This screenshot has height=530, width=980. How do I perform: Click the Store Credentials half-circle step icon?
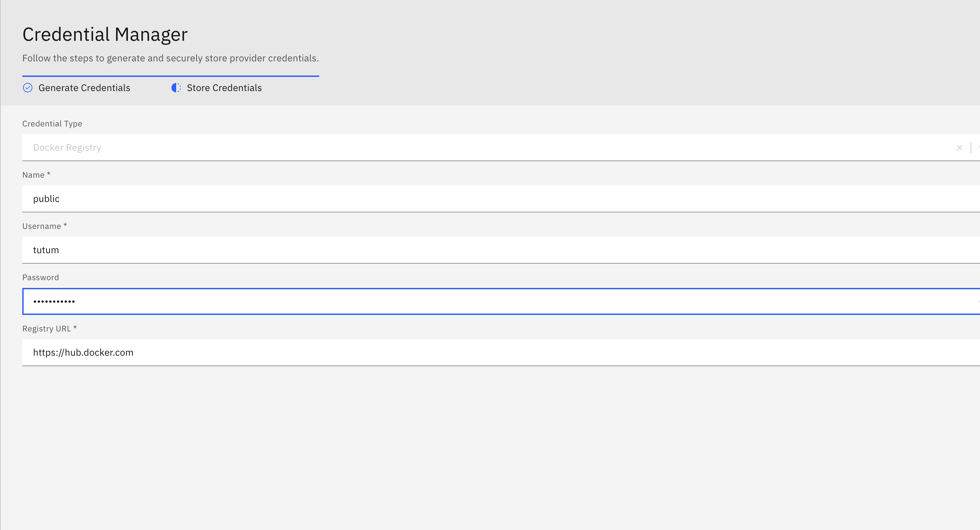pyautogui.click(x=176, y=88)
